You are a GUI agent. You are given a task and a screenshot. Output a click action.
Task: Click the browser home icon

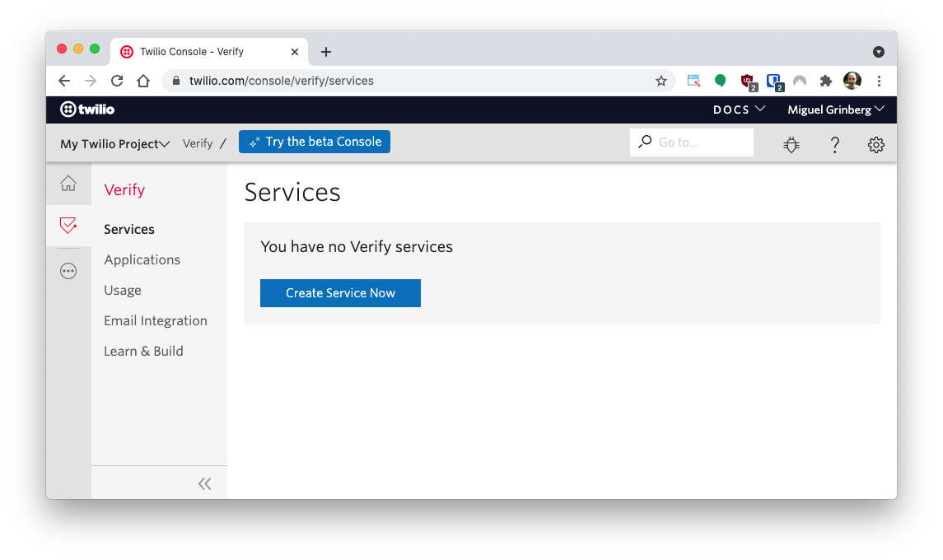(143, 82)
